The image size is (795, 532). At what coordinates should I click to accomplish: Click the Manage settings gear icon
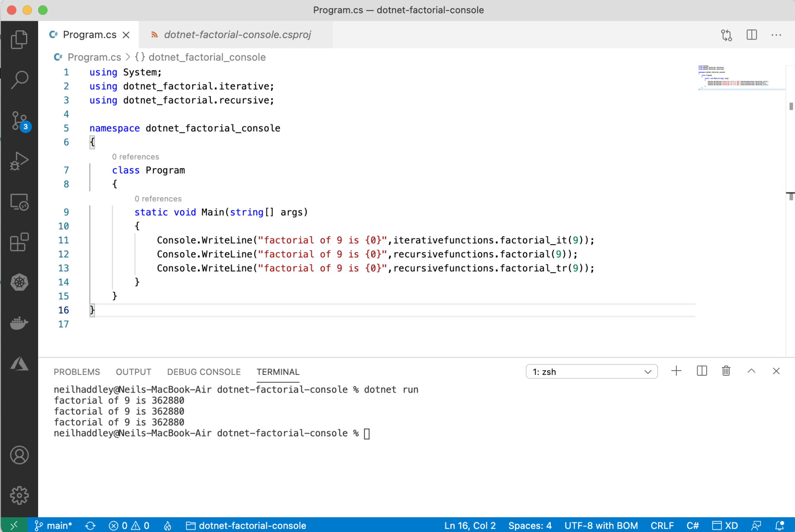(x=19, y=495)
